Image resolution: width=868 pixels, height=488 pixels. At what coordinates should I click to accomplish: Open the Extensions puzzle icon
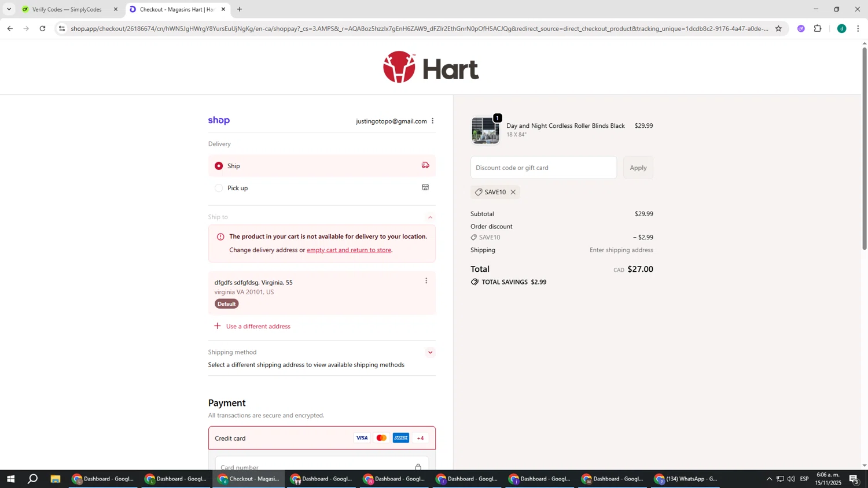818,28
